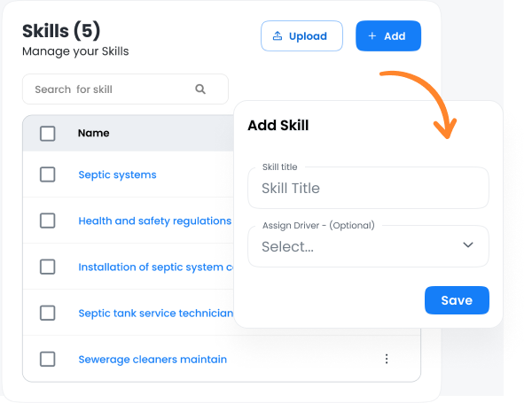Image resolution: width=532 pixels, height=403 pixels.
Task: Toggle the select-all checkbox in header
Action: coord(48,134)
